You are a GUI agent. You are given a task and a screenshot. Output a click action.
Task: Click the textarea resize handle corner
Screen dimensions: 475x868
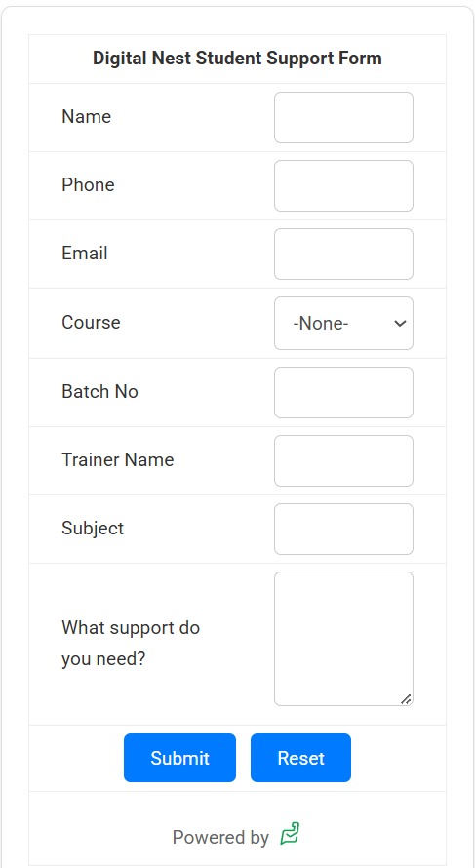[x=406, y=699]
